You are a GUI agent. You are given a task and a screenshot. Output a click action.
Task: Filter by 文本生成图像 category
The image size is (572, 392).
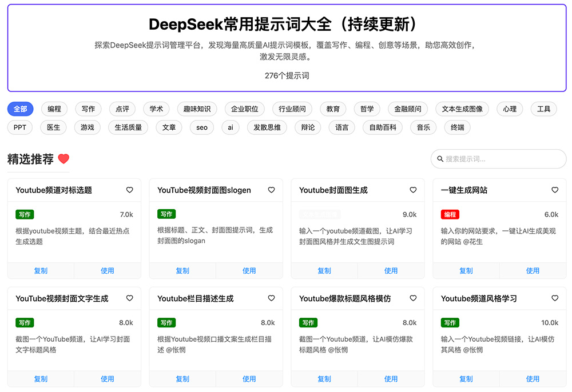tap(462, 109)
